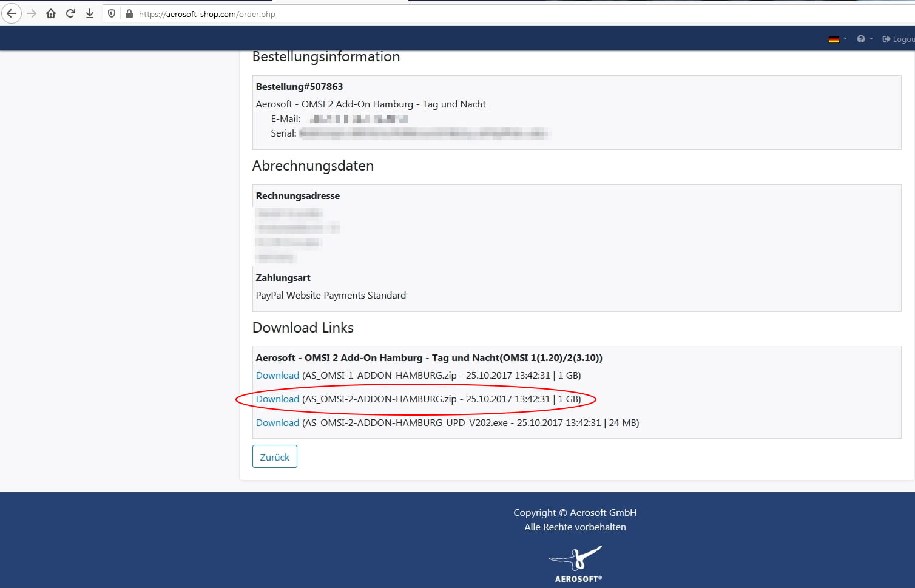Download AS_OMSI-1-ADDON-HAMBURG.zip file

click(x=277, y=375)
